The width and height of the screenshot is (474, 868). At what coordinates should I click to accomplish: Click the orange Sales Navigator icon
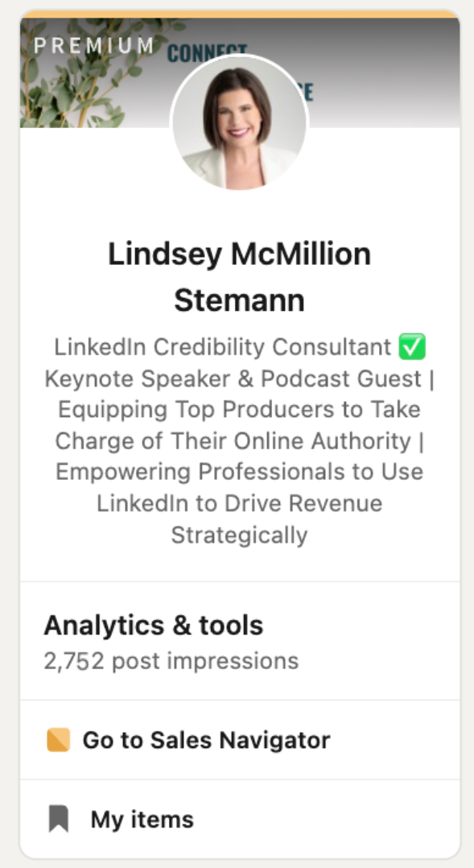coord(58,739)
